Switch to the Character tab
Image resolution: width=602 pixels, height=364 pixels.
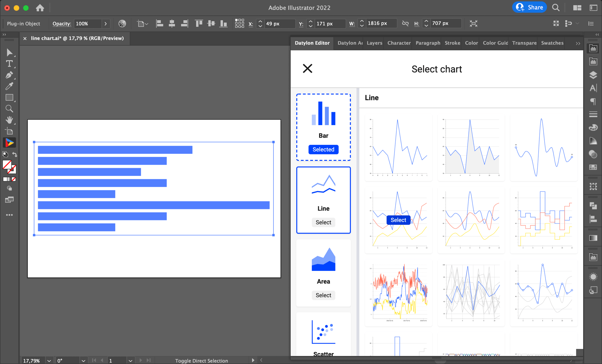point(399,43)
